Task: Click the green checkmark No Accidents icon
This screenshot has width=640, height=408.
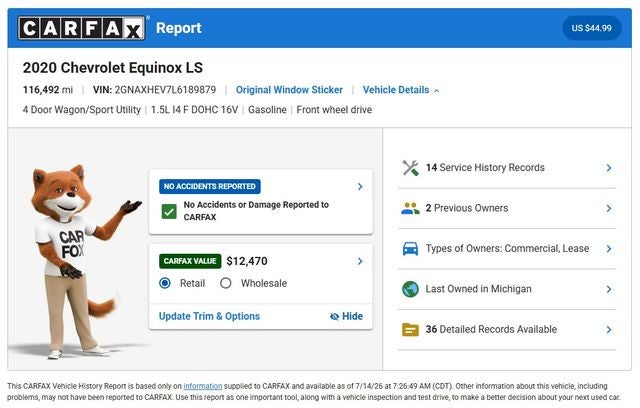Action: pos(169,211)
